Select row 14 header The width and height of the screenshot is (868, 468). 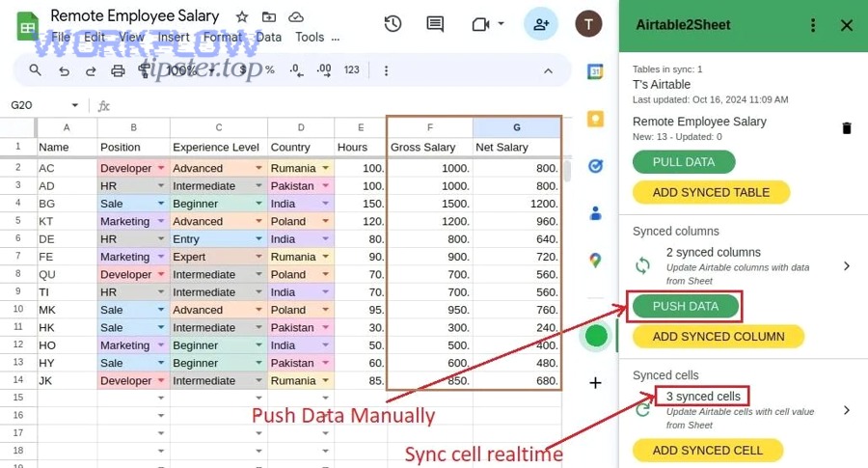pyautogui.click(x=17, y=380)
